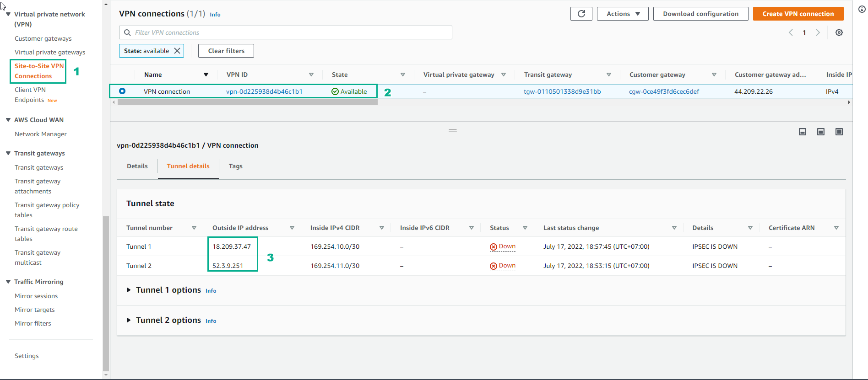Expand details panel to full-height icon
The height and width of the screenshot is (380, 868).
click(x=839, y=132)
